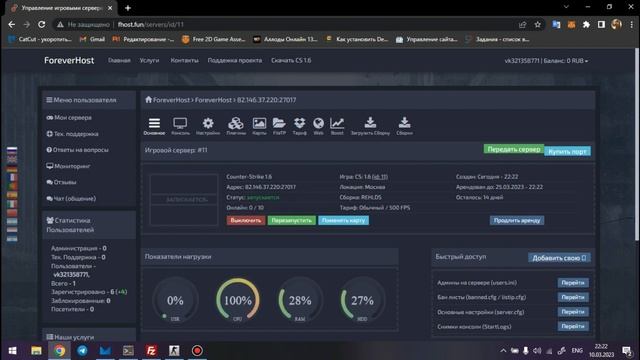Open Услуги in top navigation

pos(149,60)
